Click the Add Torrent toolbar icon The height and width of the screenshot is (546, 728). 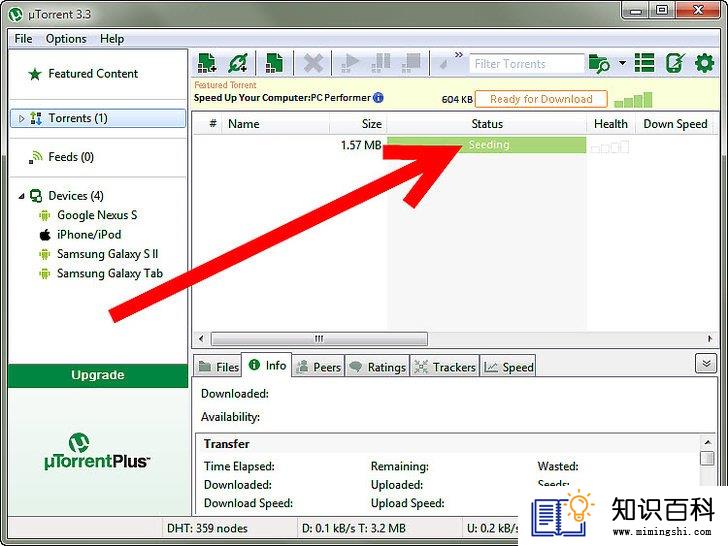pyautogui.click(x=207, y=63)
